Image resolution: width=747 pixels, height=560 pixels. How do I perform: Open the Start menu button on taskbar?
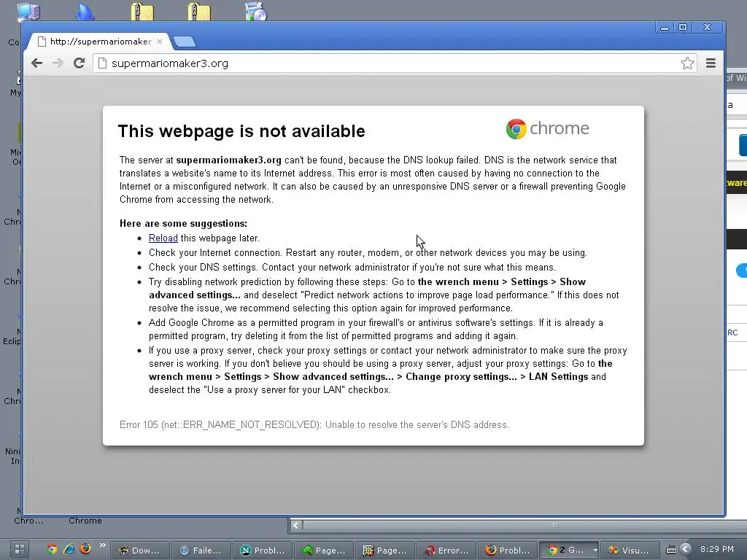[x=20, y=550]
